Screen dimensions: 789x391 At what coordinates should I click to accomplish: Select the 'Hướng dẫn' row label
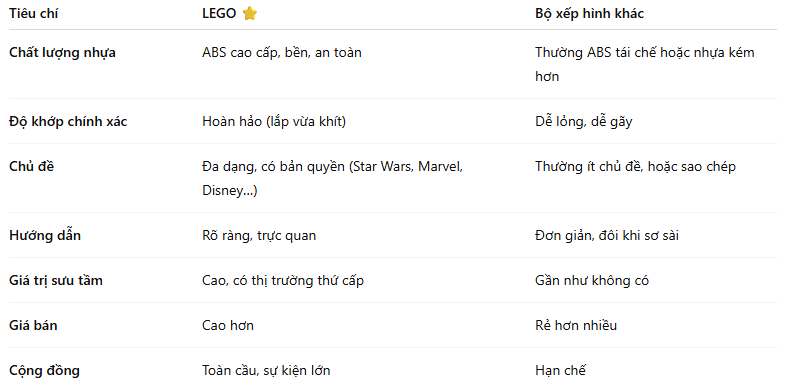45,236
